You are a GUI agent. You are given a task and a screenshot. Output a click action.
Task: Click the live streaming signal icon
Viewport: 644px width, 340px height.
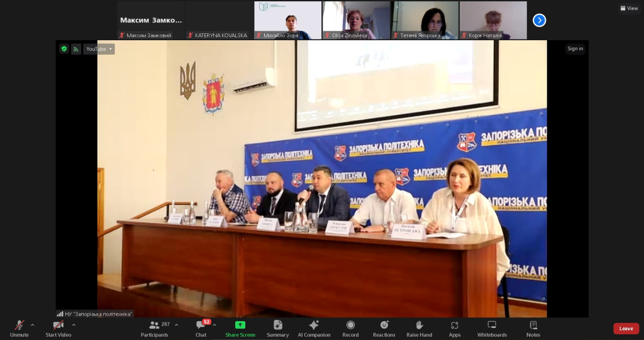click(x=76, y=49)
